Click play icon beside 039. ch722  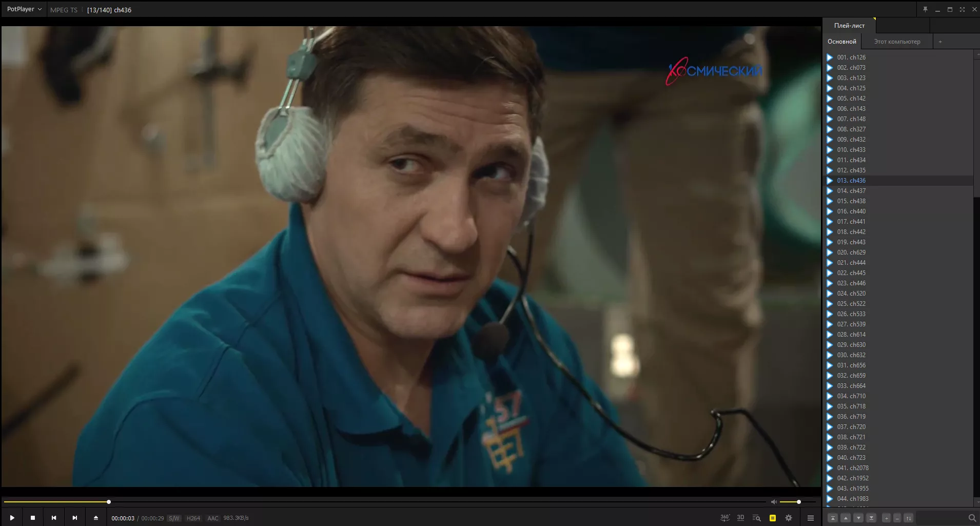click(830, 447)
